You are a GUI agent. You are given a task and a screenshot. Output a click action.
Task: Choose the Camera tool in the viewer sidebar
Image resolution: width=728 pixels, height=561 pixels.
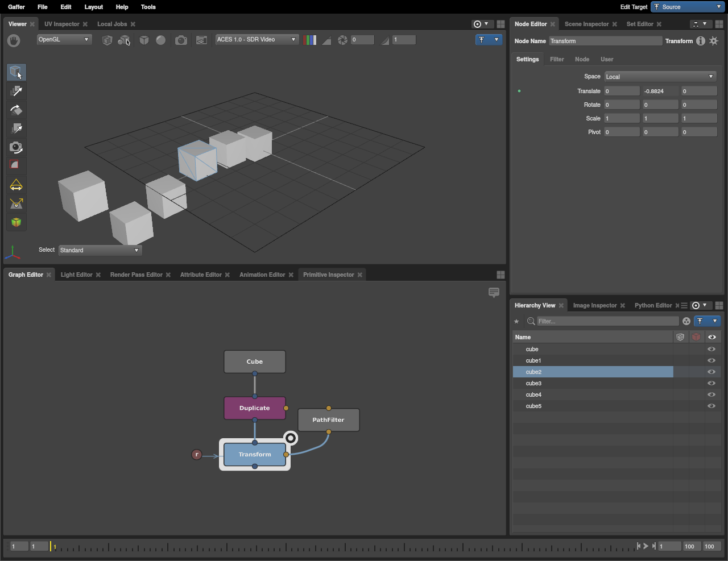pos(16,147)
